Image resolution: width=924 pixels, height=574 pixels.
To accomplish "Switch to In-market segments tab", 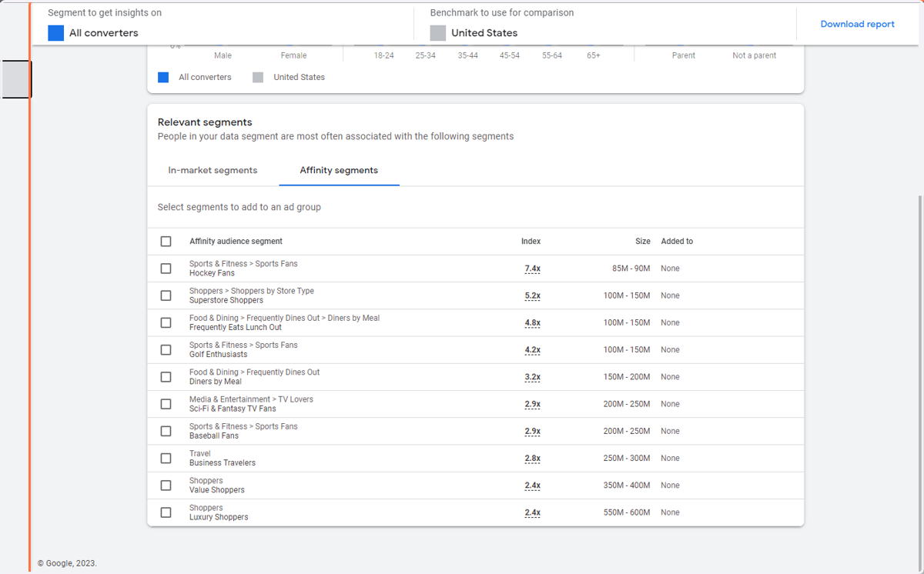I will click(213, 170).
